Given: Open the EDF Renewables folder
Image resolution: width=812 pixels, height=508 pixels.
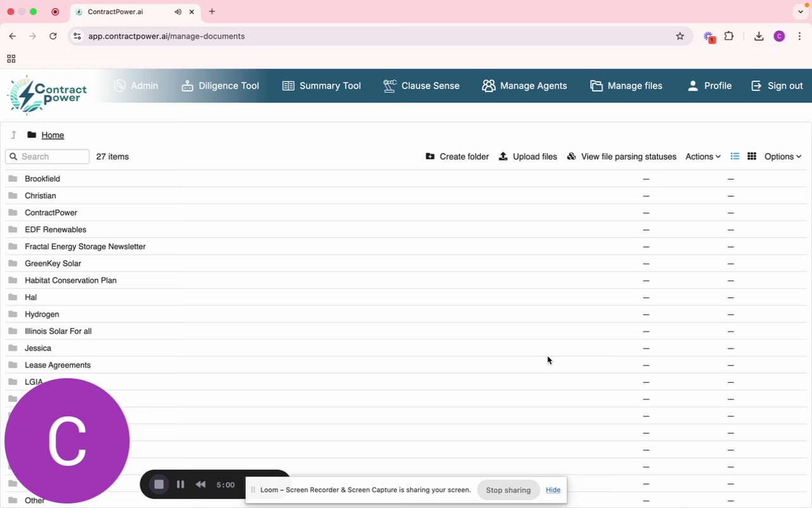Looking at the screenshot, I should pos(55,230).
